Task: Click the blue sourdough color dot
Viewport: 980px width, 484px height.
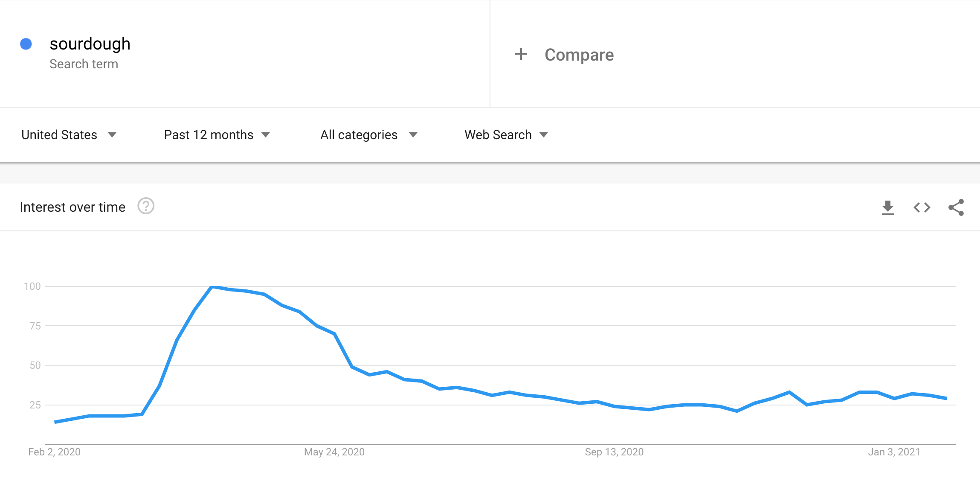Action: [x=26, y=44]
